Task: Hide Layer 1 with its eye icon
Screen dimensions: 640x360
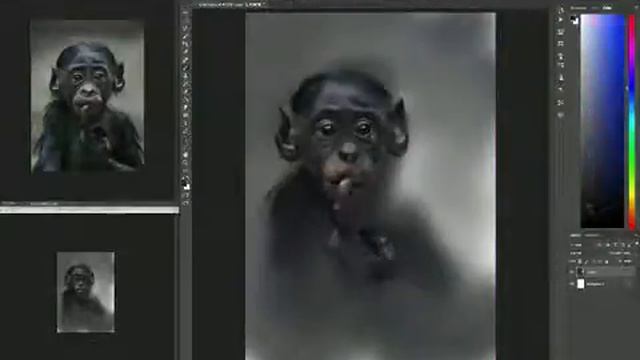Action: coord(572,272)
